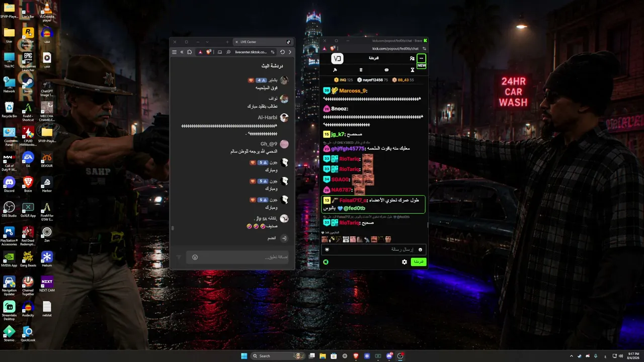Select the OBS Studio desktop icon
This screenshot has height=362, width=644.
pyautogui.click(x=9, y=209)
